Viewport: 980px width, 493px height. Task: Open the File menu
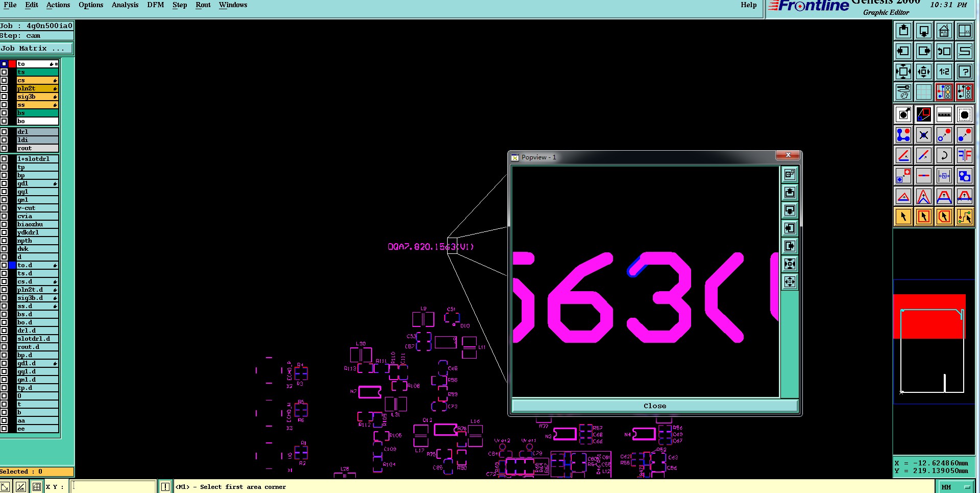pos(10,5)
